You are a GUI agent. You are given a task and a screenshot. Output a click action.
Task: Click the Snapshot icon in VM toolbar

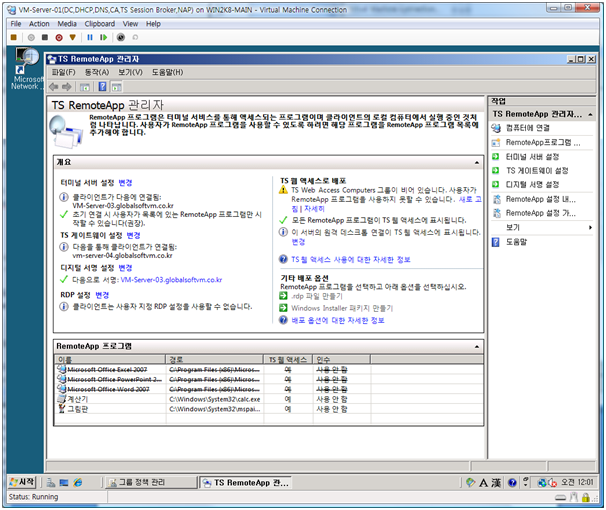tap(121, 37)
